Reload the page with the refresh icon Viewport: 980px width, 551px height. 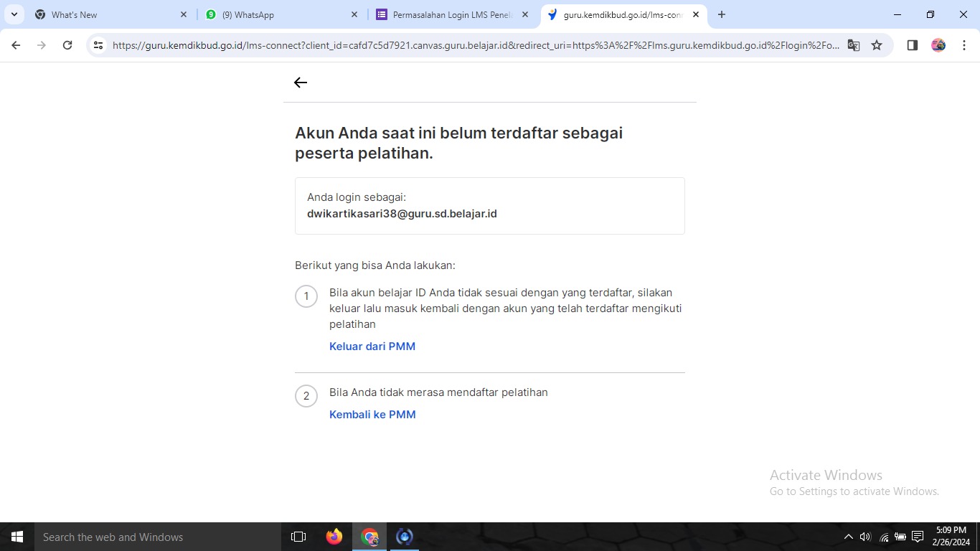(67, 45)
